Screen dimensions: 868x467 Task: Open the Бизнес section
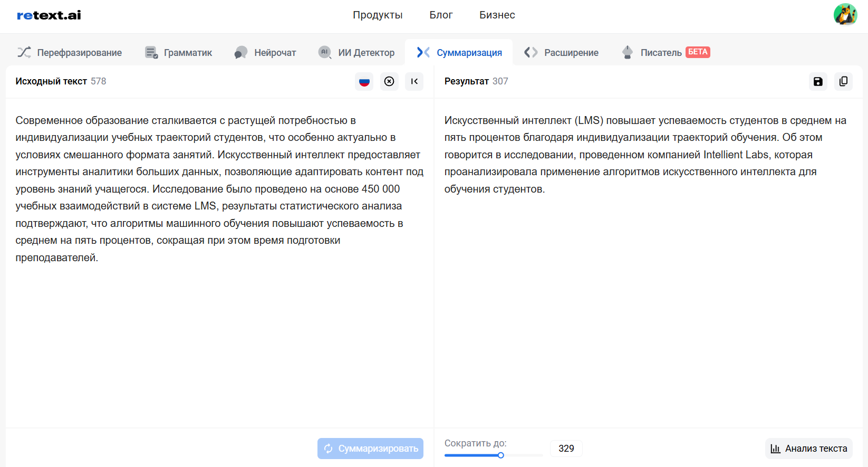click(x=497, y=15)
